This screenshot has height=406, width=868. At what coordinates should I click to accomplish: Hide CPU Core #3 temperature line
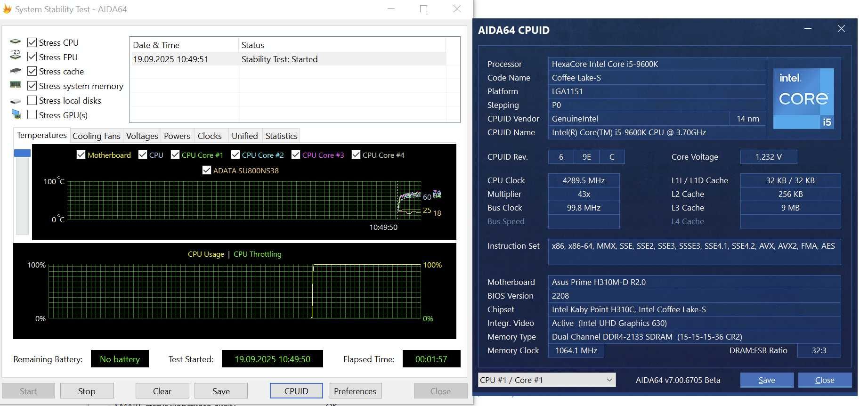coord(296,154)
